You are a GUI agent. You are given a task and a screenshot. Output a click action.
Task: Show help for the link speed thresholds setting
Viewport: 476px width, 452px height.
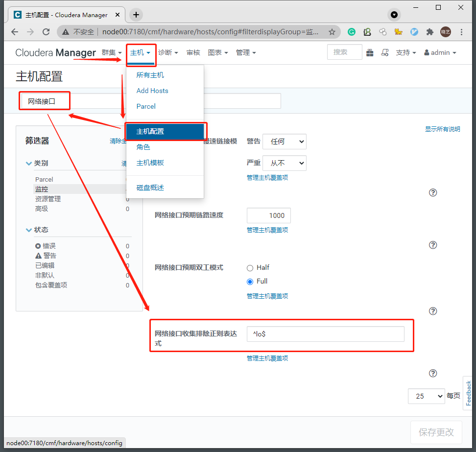coord(433,192)
